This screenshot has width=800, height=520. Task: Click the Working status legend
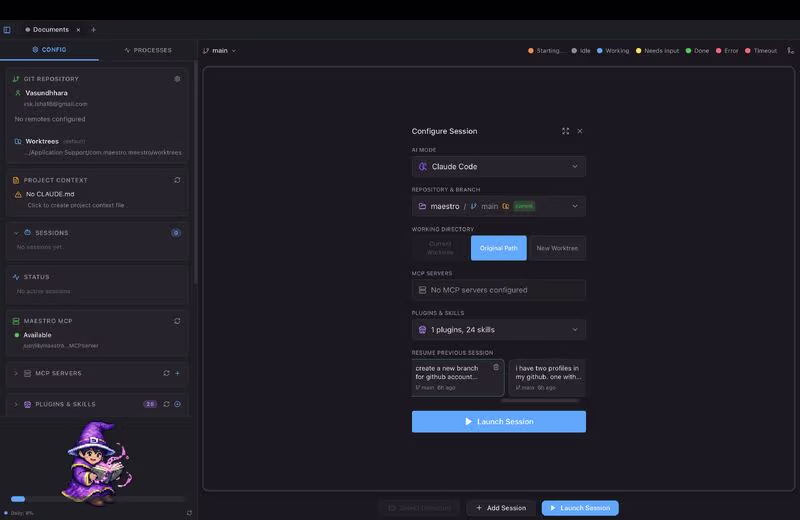pos(613,51)
